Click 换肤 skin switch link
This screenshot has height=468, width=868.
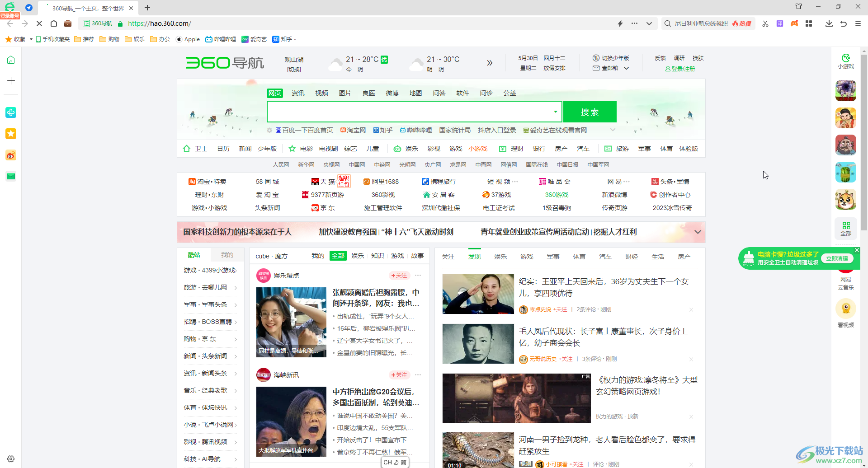coord(698,58)
